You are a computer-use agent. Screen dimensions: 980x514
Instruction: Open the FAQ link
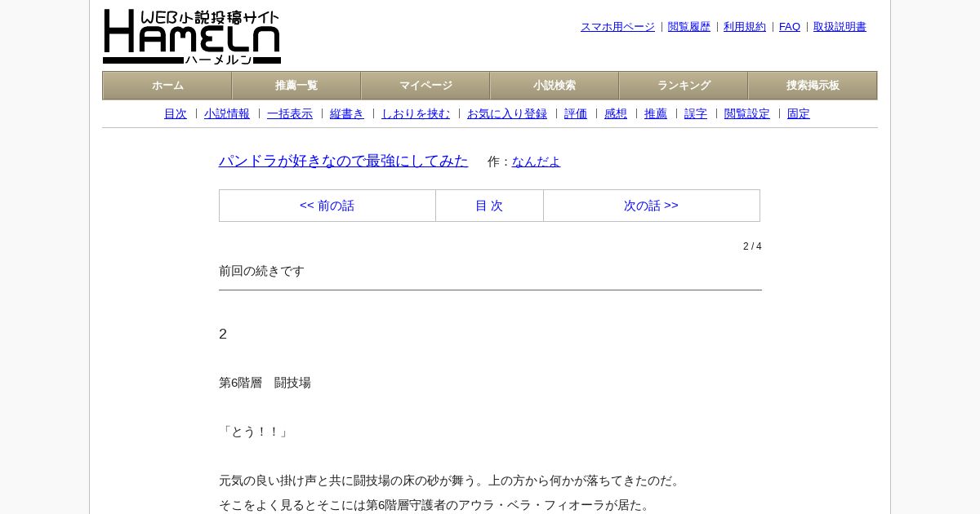pyautogui.click(x=790, y=27)
